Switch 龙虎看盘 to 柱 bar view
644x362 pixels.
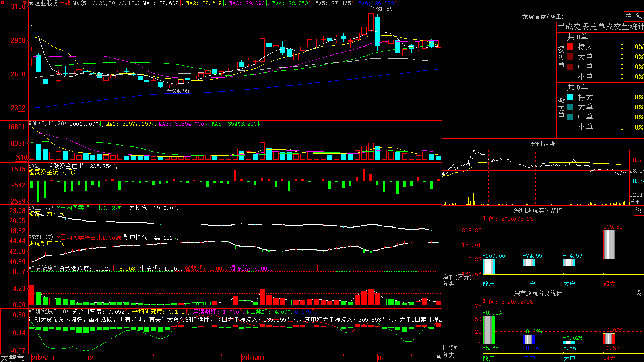tap(629, 16)
